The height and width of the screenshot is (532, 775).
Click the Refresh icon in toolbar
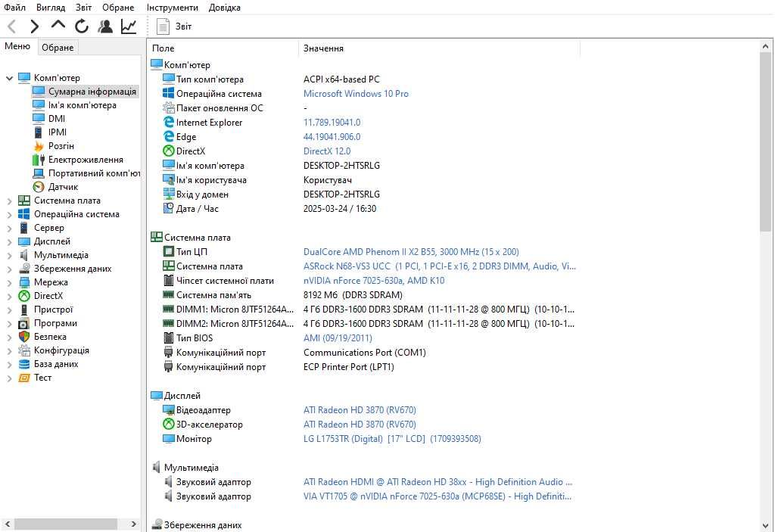click(x=82, y=26)
